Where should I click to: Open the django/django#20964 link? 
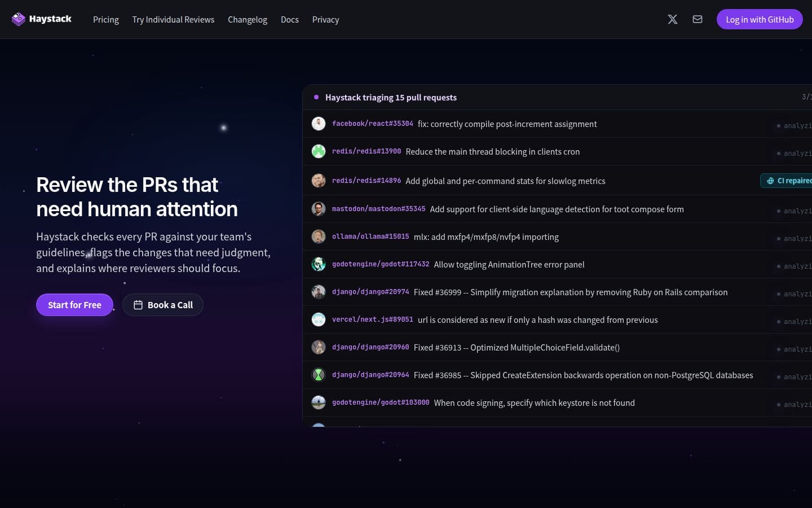pyautogui.click(x=370, y=375)
